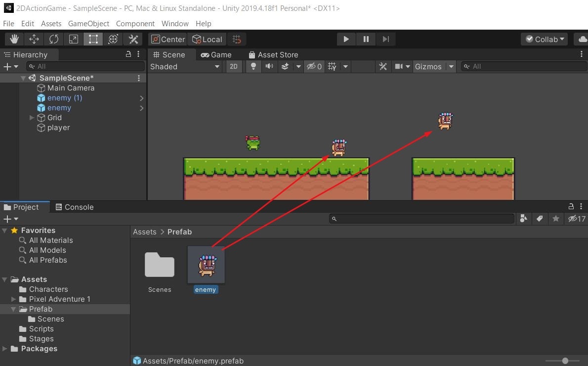The width and height of the screenshot is (588, 366).
Task: Toggle scene lighting bulb icon
Action: pyautogui.click(x=253, y=66)
